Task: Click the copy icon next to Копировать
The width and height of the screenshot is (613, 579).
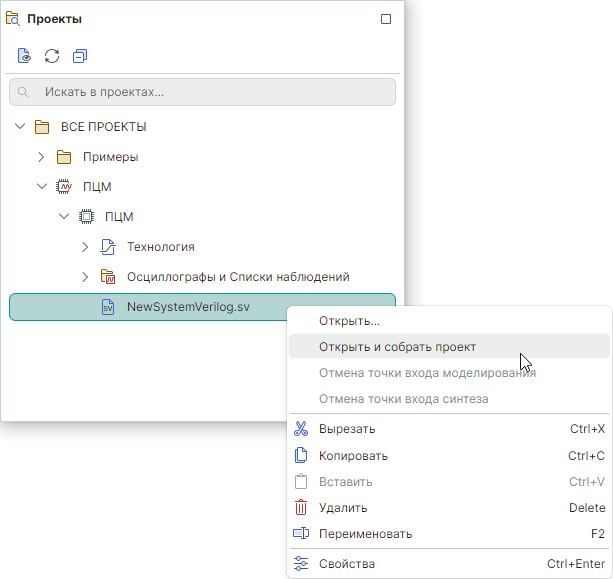Action: 300,456
